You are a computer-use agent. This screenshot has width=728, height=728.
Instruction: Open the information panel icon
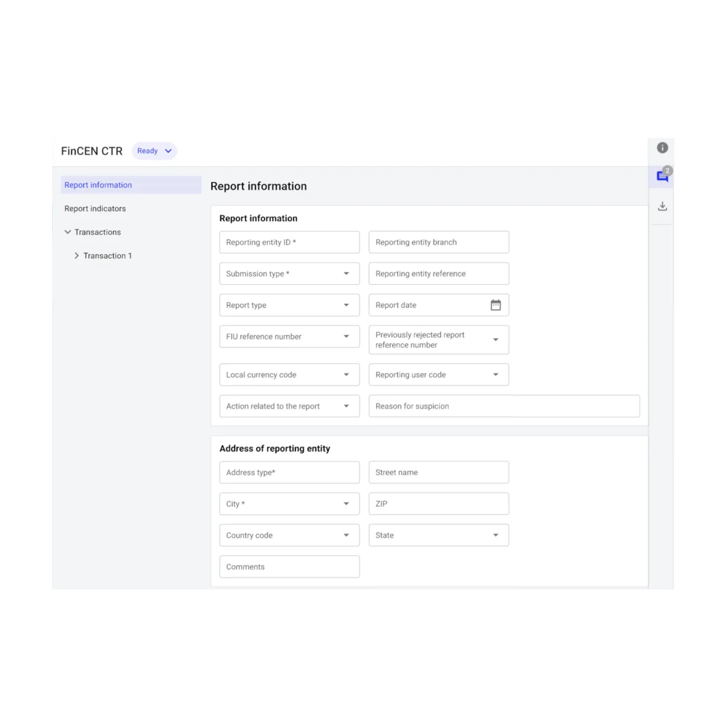[662, 148]
